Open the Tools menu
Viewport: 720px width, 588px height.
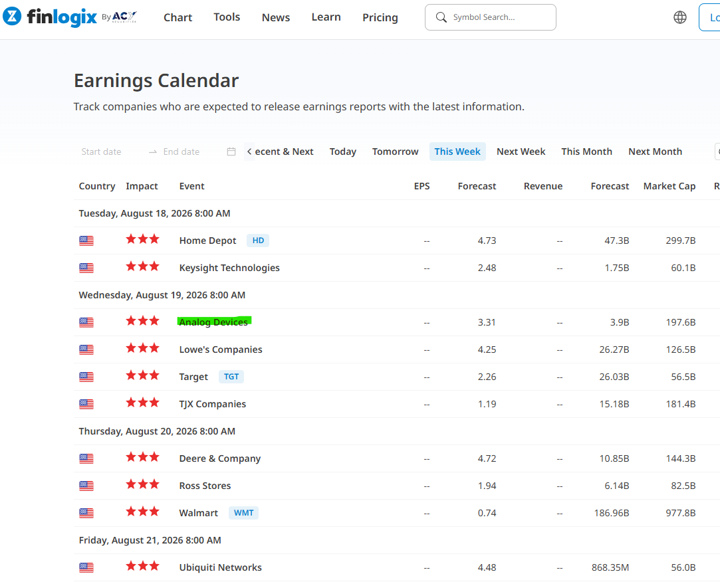[x=227, y=17]
